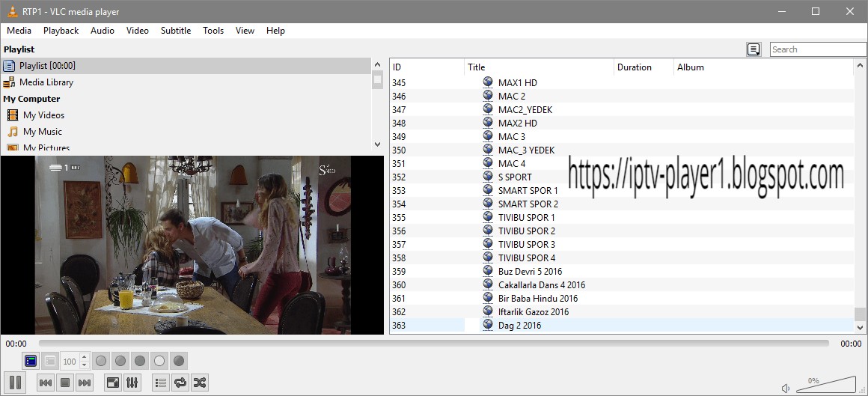Image resolution: width=868 pixels, height=396 pixels.
Task: Stop playback
Action: pos(65,383)
